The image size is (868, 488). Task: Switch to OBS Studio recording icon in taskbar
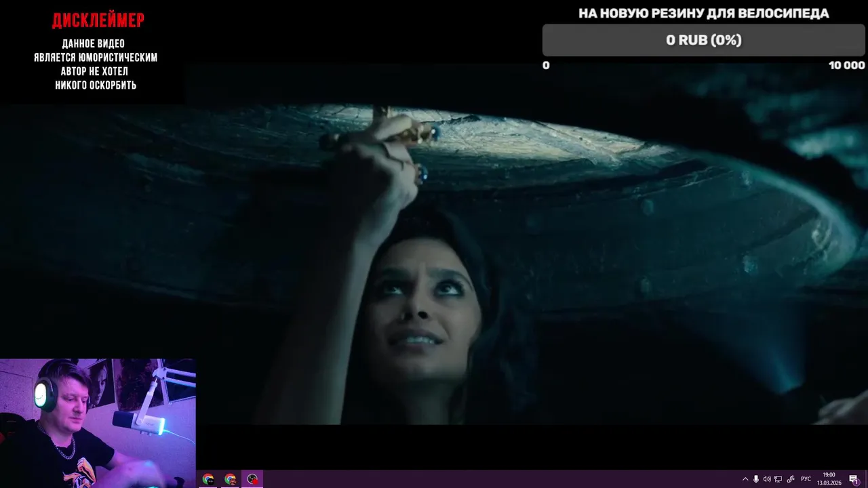pyautogui.click(x=252, y=479)
